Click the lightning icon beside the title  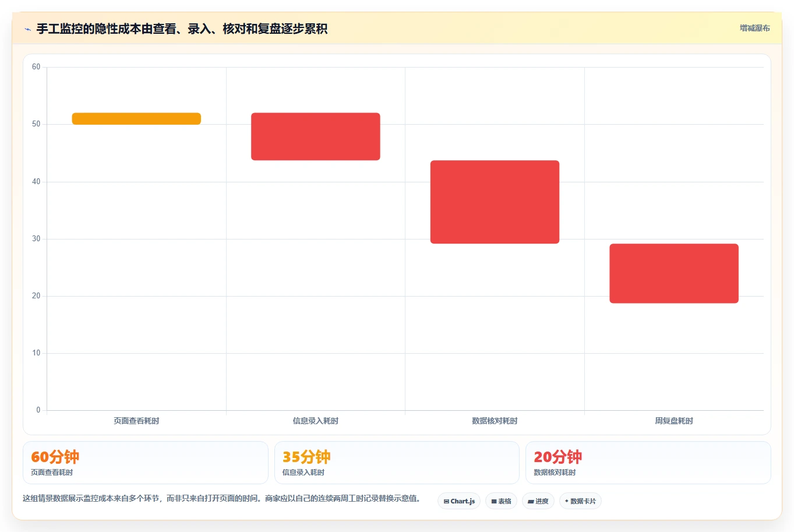[27, 29]
